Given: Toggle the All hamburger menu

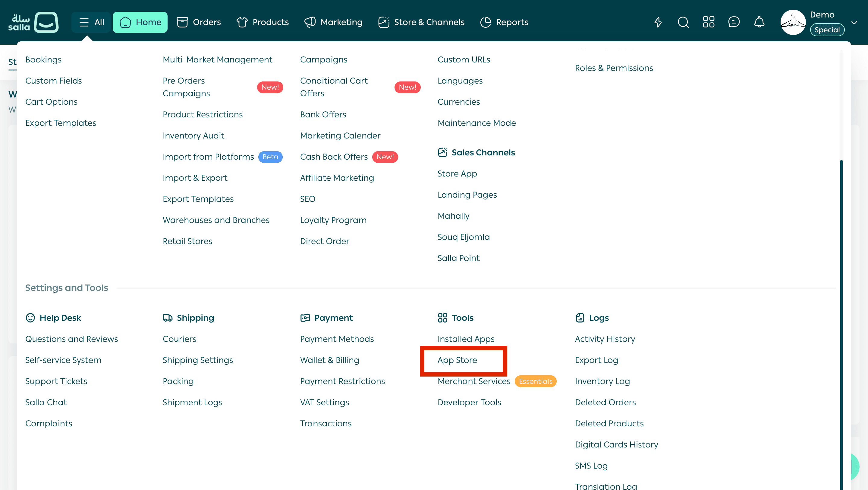Looking at the screenshot, I should pos(91,22).
